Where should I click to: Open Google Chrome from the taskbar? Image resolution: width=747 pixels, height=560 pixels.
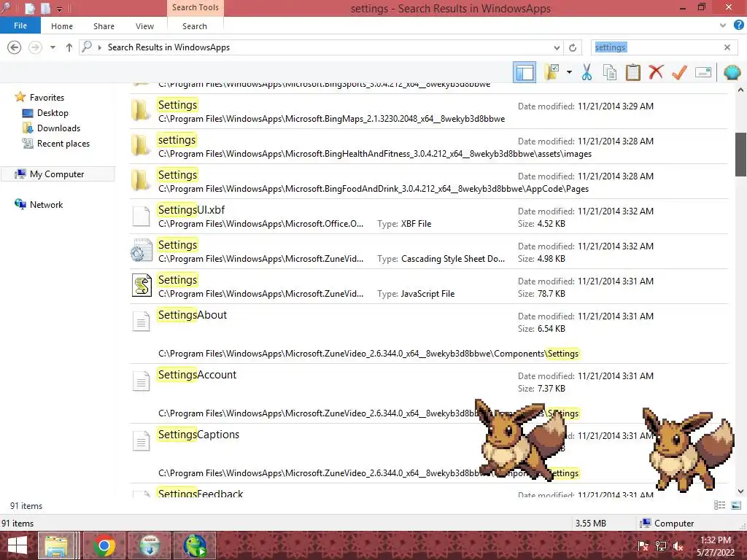click(x=104, y=545)
